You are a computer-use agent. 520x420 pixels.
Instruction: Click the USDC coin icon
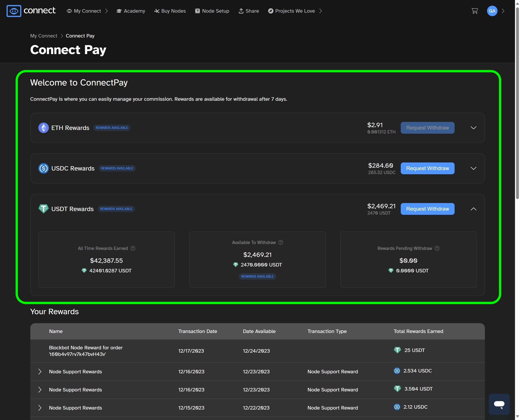click(43, 168)
